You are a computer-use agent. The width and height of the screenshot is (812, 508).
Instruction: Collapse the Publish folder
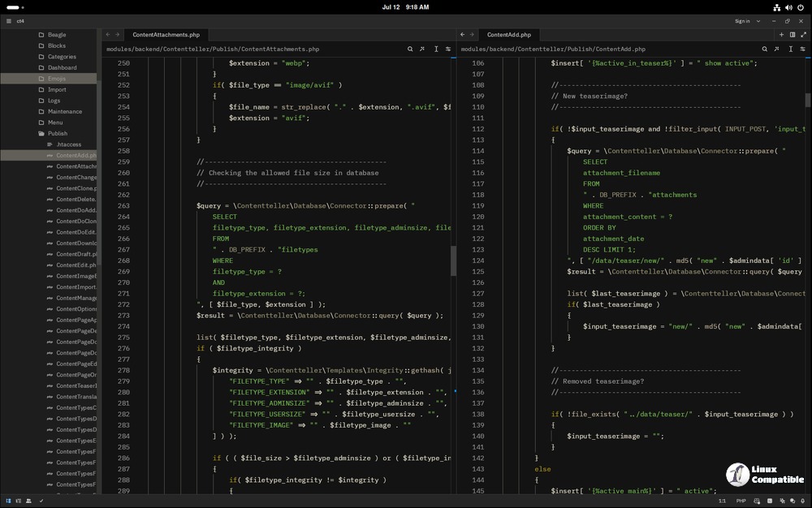point(57,133)
